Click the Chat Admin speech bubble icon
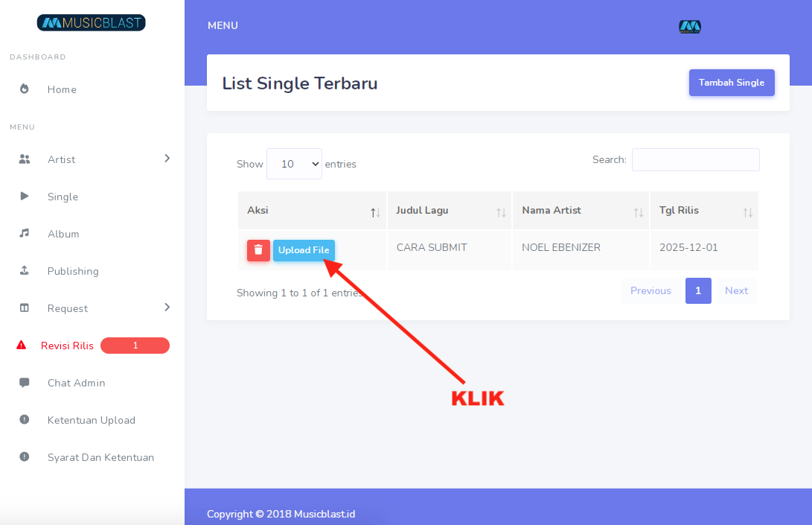 click(x=25, y=383)
